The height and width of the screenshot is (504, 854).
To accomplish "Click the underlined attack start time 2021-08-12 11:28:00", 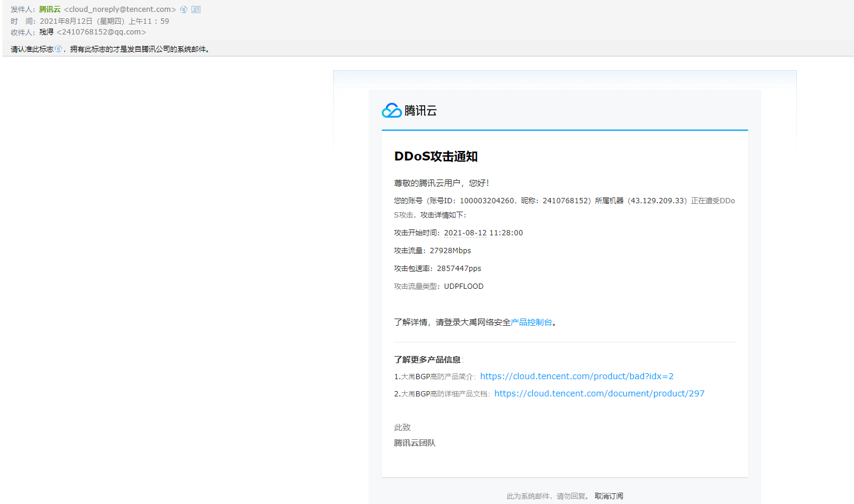I will point(483,233).
